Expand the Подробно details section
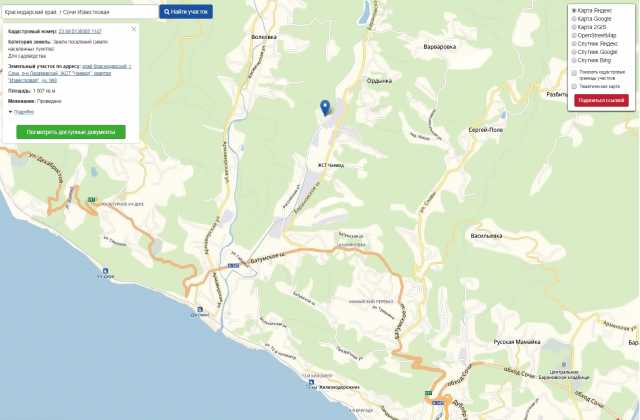Screen dimensions: 640x420 21,112
